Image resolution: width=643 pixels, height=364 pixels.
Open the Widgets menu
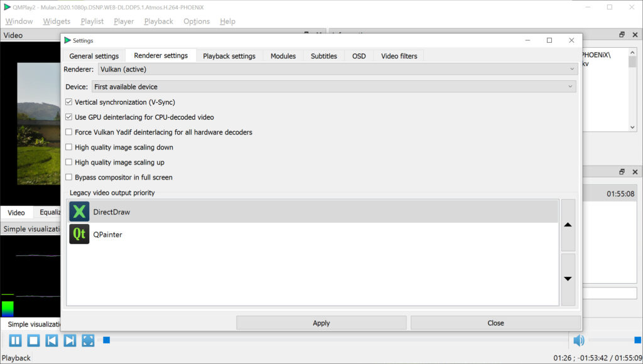coord(57,21)
